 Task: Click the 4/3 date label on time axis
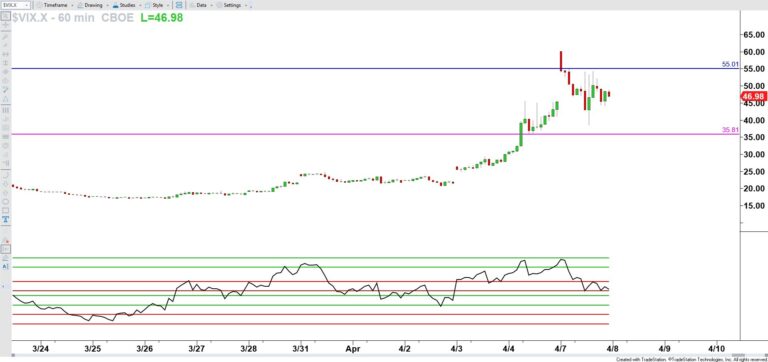(x=456, y=349)
